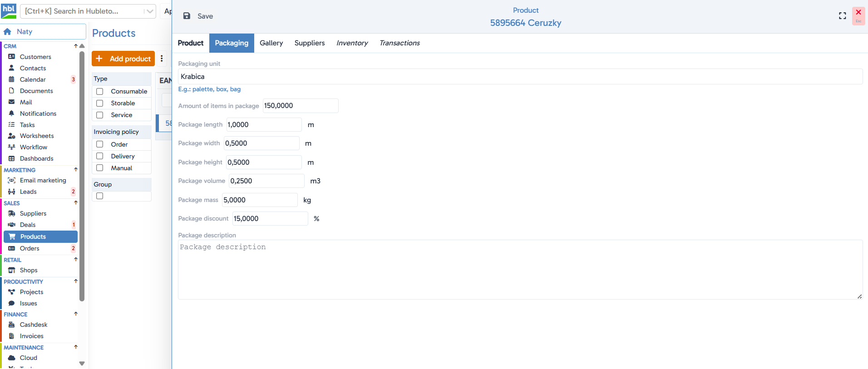Click the Package discount input field

coord(270,219)
